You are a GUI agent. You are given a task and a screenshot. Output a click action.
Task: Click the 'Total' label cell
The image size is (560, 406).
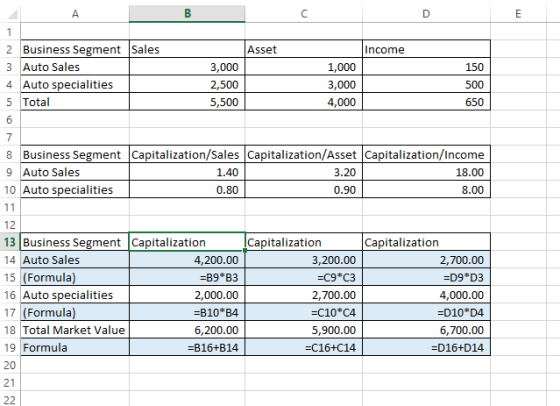pyautogui.click(x=75, y=102)
